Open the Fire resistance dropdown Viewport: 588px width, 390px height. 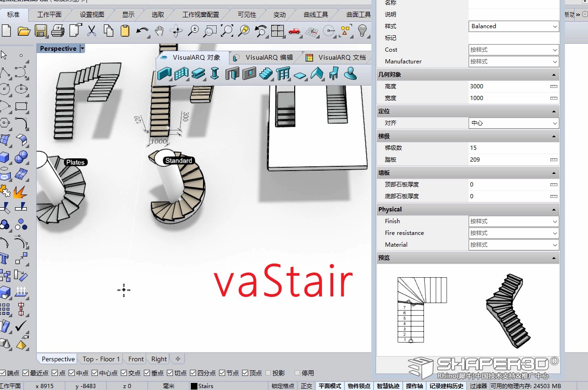coord(514,233)
